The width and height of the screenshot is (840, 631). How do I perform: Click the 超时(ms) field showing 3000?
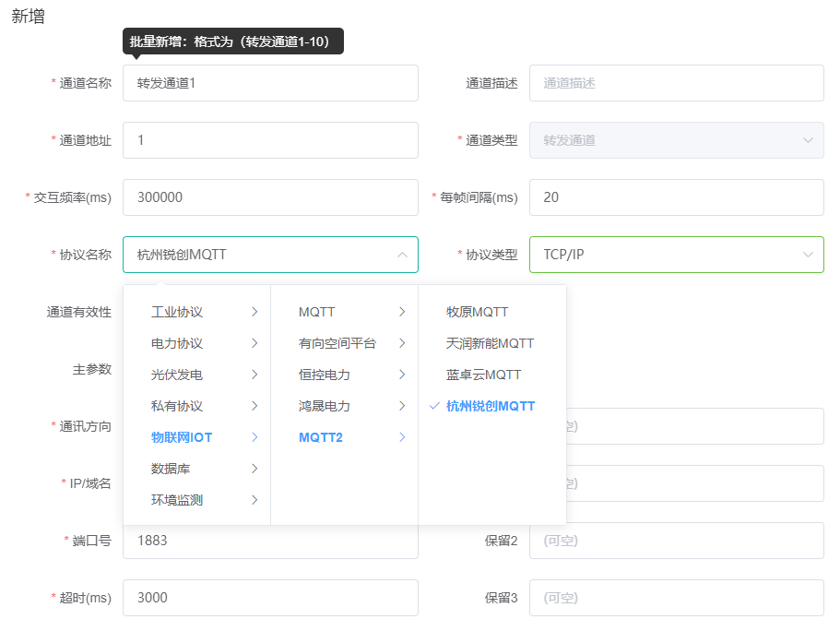[270, 598]
